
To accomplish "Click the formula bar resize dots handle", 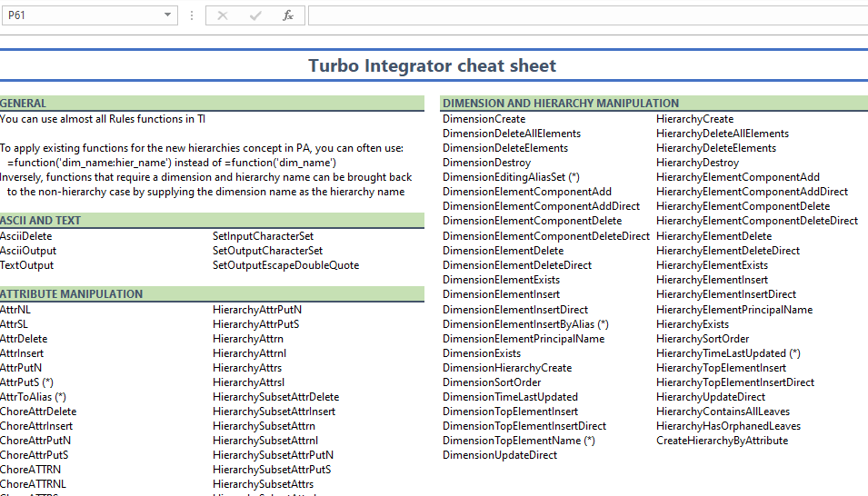I will click(x=192, y=15).
